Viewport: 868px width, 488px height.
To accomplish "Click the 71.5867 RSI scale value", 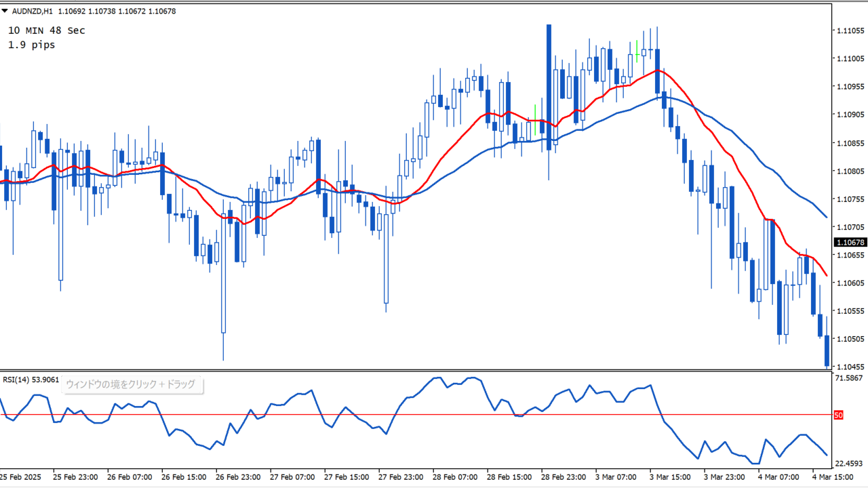I will (849, 378).
